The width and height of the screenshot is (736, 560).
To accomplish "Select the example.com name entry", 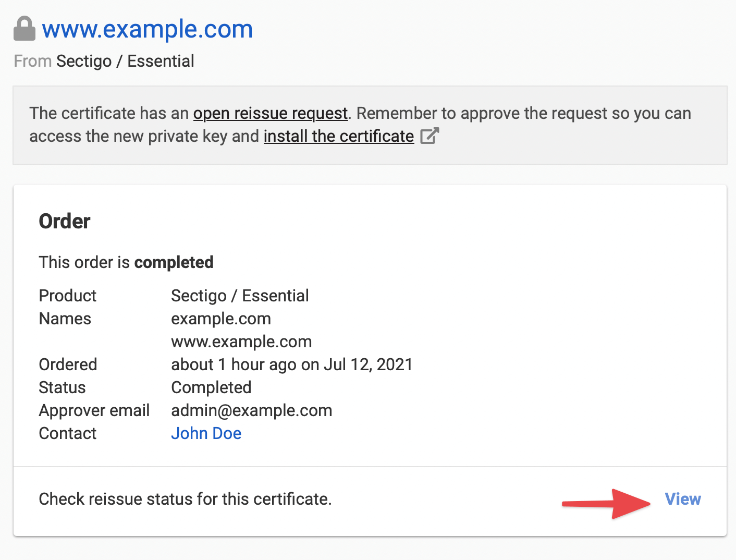I will point(221,319).
